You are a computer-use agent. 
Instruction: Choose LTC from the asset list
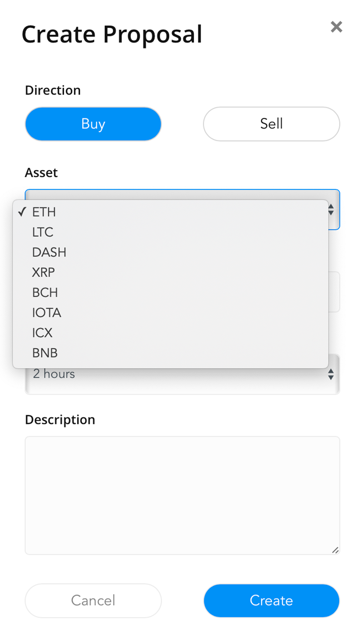(171, 232)
